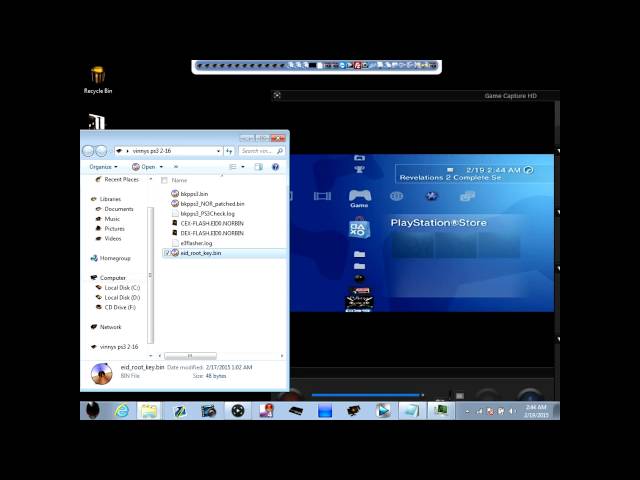
Task: Open the PS3 console icon on the taskbar
Action: coord(296,411)
